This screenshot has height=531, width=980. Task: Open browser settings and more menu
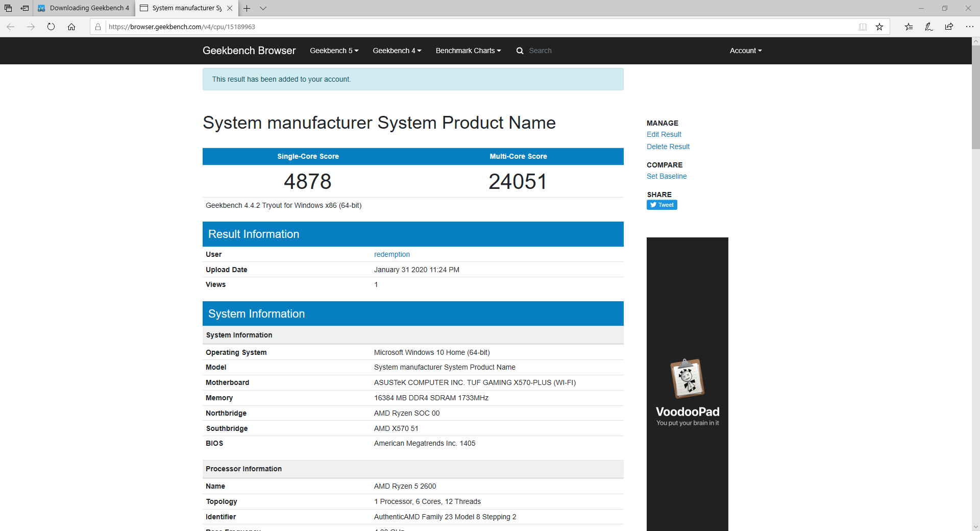(x=969, y=27)
